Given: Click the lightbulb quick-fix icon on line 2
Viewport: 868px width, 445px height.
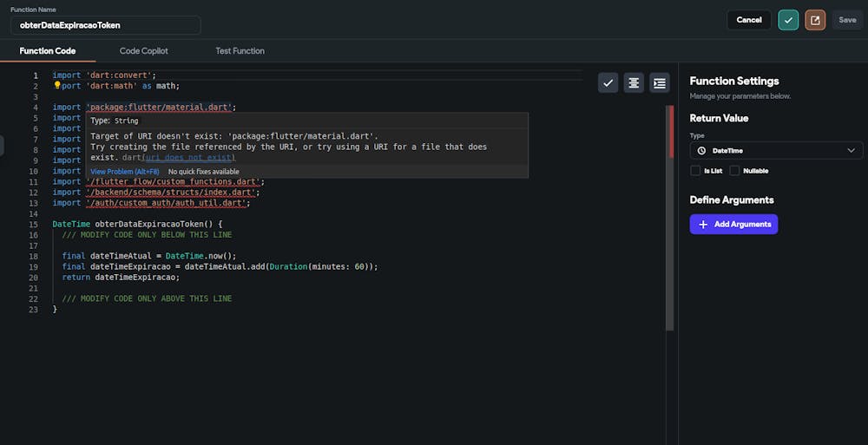Looking at the screenshot, I should [x=57, y=86].
